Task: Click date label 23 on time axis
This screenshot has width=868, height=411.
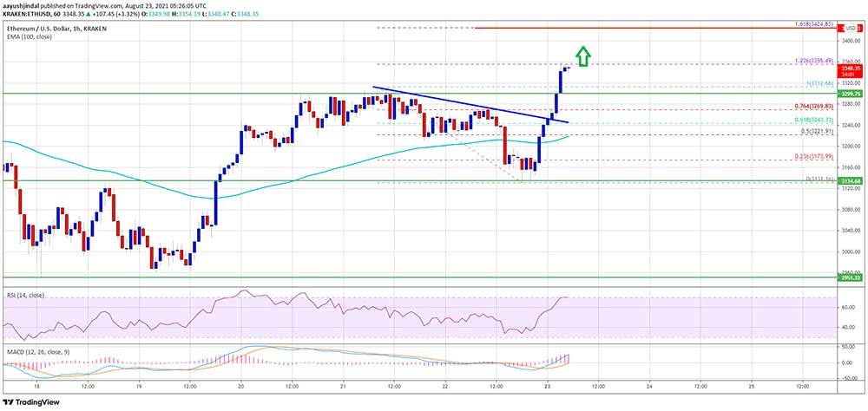Action: click(548, 387)
